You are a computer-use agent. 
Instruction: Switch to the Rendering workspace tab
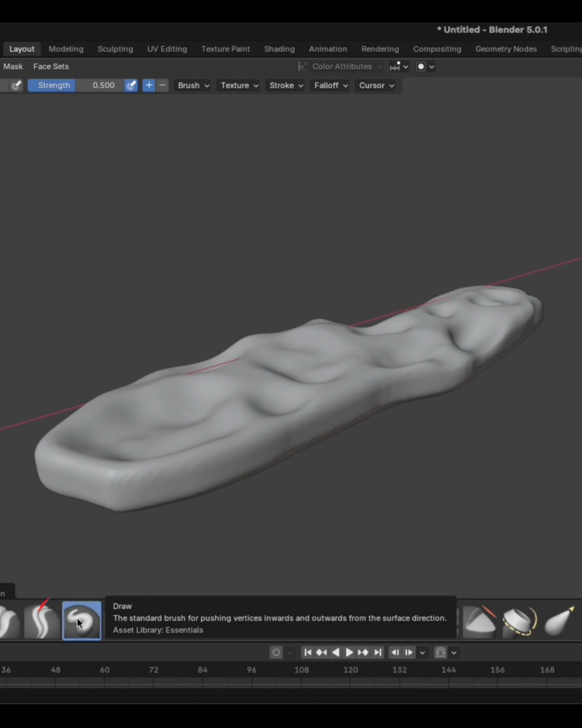pyautogui.click(x=380, y=49)
